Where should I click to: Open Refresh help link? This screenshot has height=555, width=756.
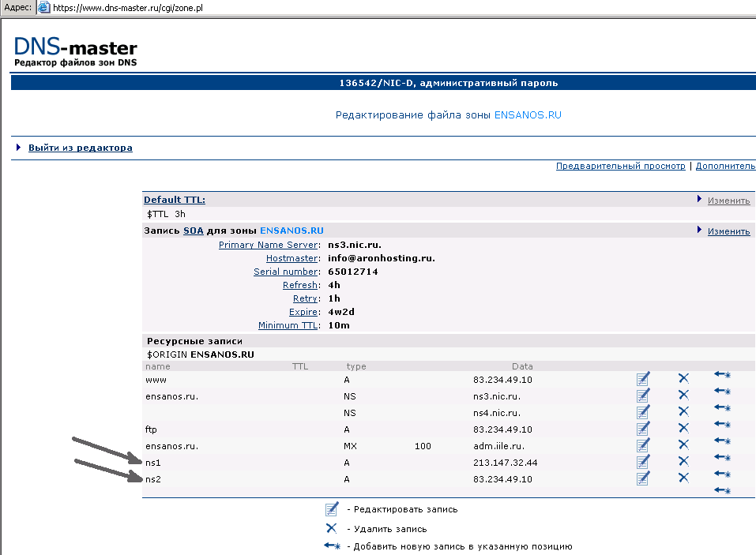(300, 285)
